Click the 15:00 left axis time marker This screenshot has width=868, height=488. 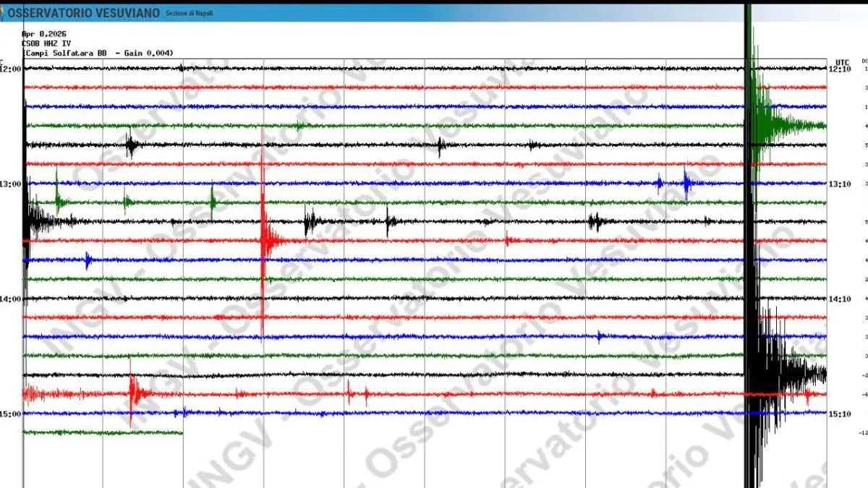[11, 414]
